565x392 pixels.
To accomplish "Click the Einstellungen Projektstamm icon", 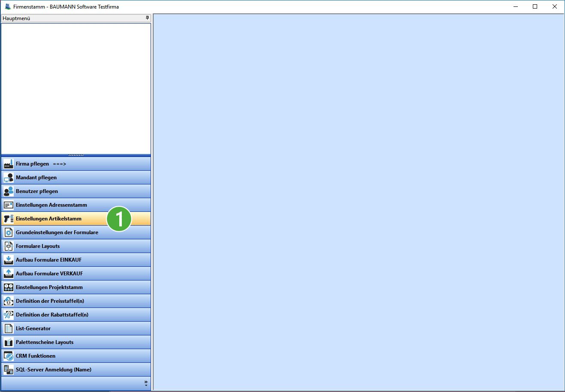I will pyautogui.click(x=9, y=287).
